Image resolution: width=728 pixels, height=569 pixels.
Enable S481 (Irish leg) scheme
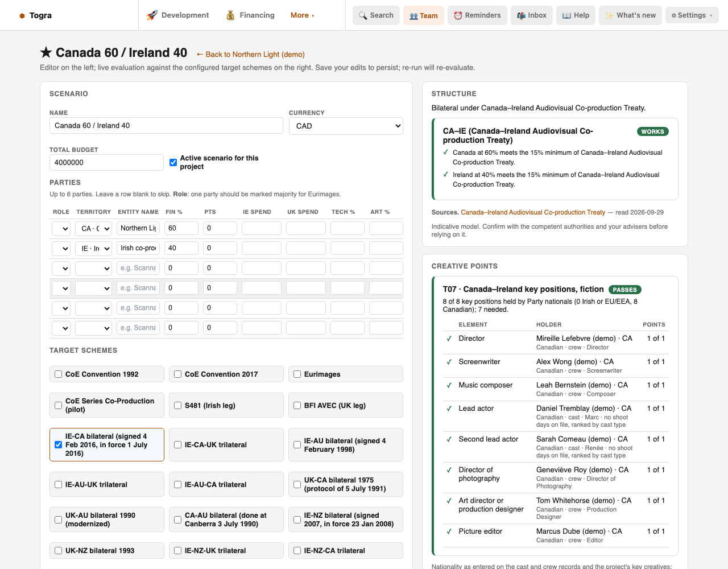tap(177, 406)
